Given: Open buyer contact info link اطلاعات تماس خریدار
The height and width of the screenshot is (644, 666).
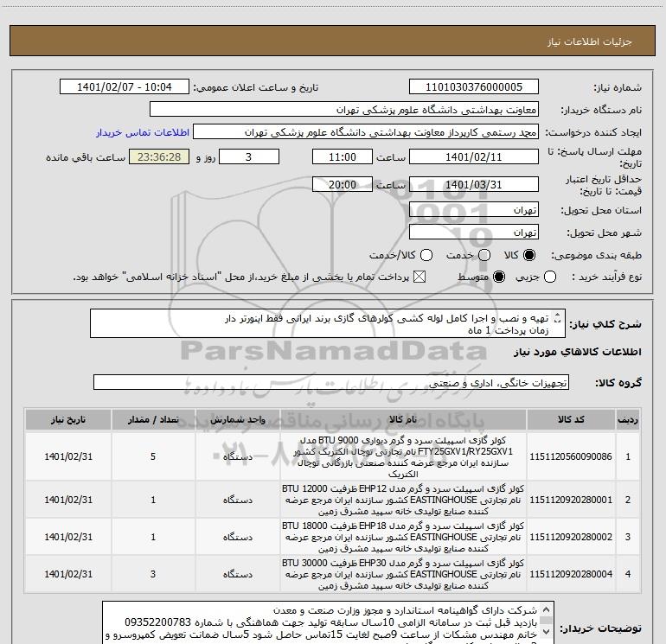Looking at the screenshot, I should click(143, 132).
